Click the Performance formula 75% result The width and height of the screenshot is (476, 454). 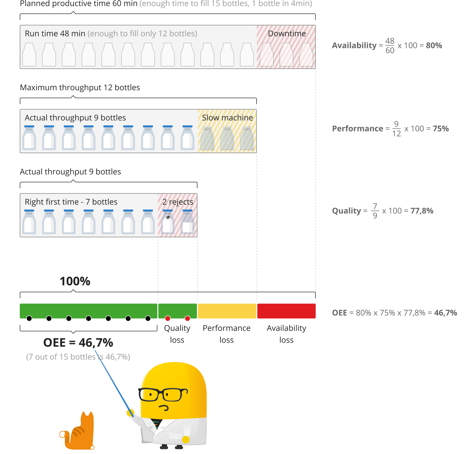pyautogui.click(x=441, y=128)
